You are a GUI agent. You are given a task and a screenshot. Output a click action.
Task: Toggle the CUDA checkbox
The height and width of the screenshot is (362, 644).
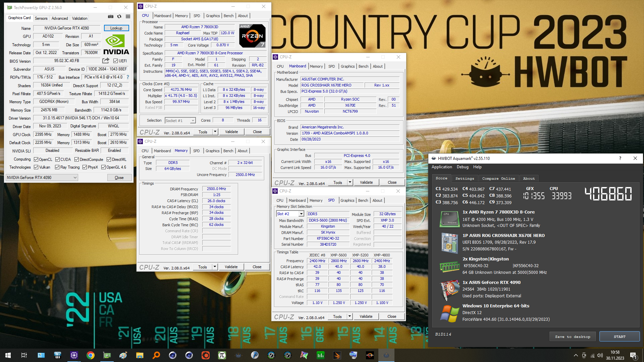pyautogui.click(x=57, y=160)
